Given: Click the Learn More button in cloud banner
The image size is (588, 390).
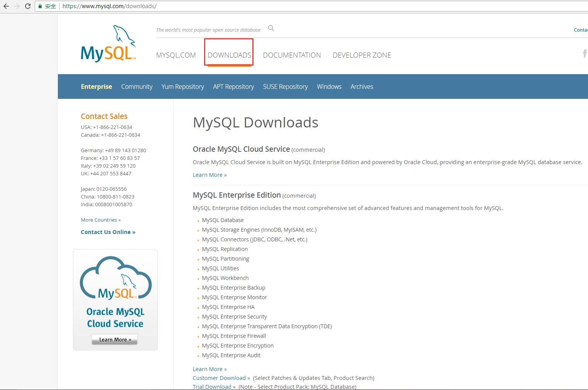Looking at the screenshot, I should tap(115, 339).
